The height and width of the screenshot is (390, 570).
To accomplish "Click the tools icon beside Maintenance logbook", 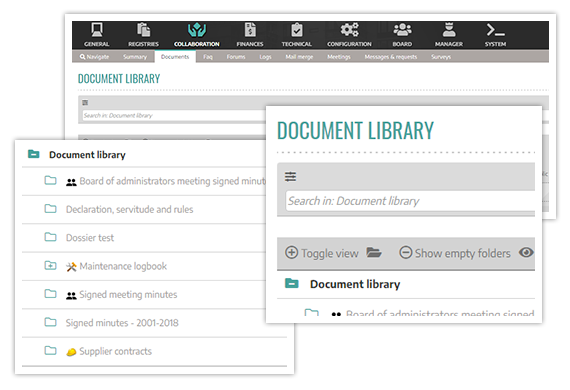I will click(x=71, y=267).
